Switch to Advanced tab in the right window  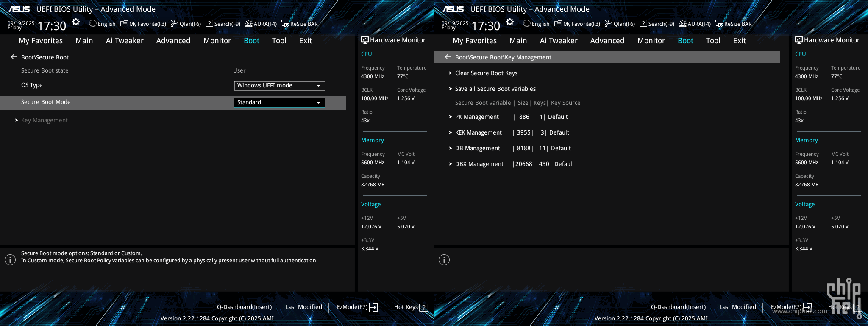pos(607,41)
